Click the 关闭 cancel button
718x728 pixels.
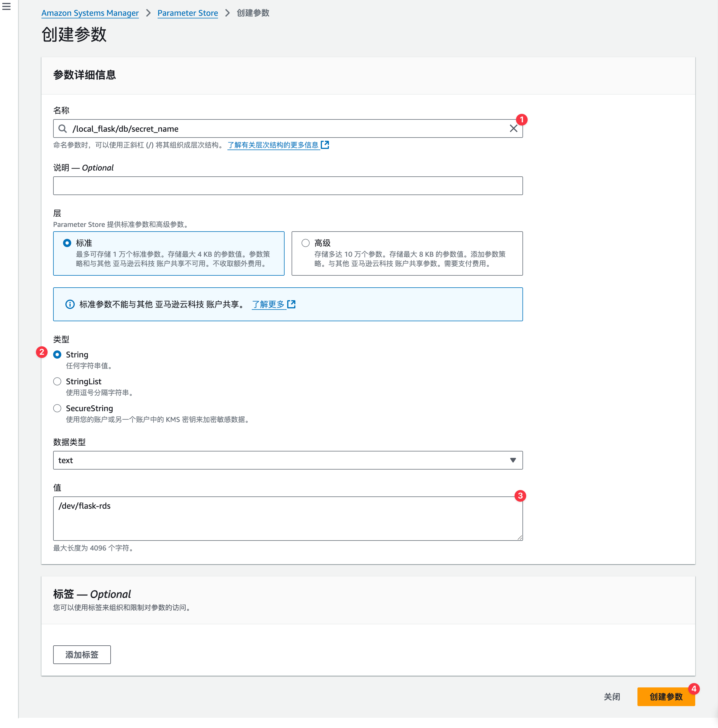(x=612, y=697)
